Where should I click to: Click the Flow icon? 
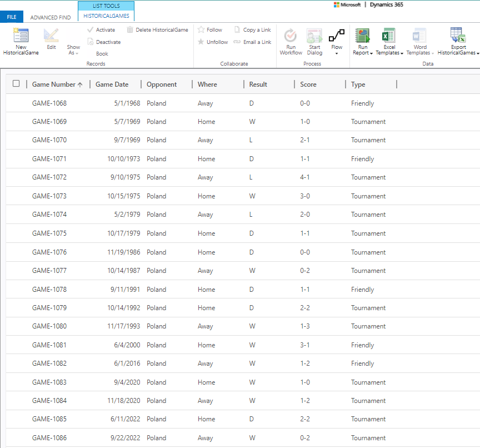click(x=337, y=36)
